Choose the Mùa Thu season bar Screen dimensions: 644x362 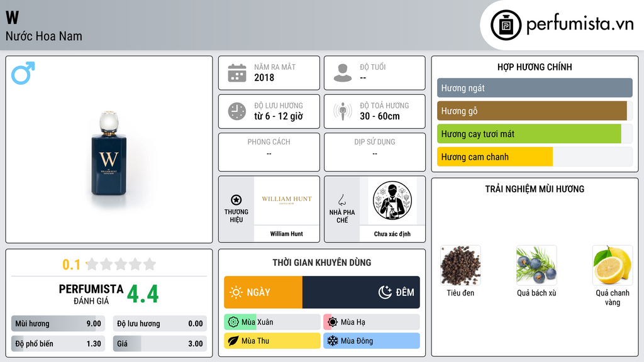click(x=272, y=341)
